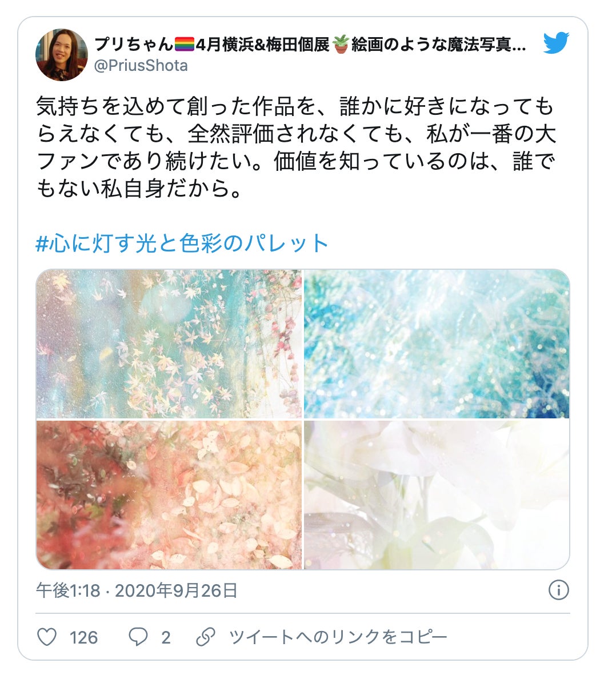
Task: Click the chain link copy icon
Action: (x=206, y=637)
